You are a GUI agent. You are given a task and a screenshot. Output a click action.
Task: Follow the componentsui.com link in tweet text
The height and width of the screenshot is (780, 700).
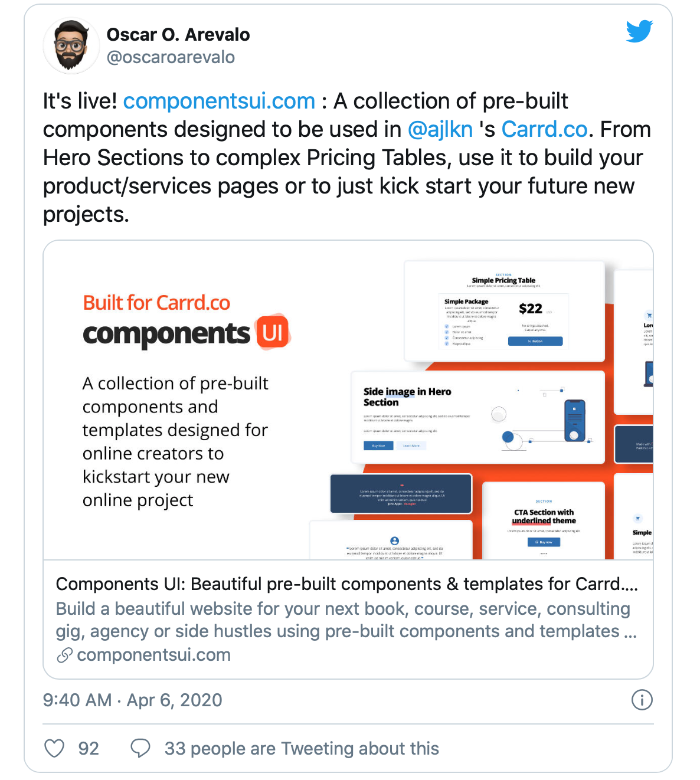click(219, 101)
